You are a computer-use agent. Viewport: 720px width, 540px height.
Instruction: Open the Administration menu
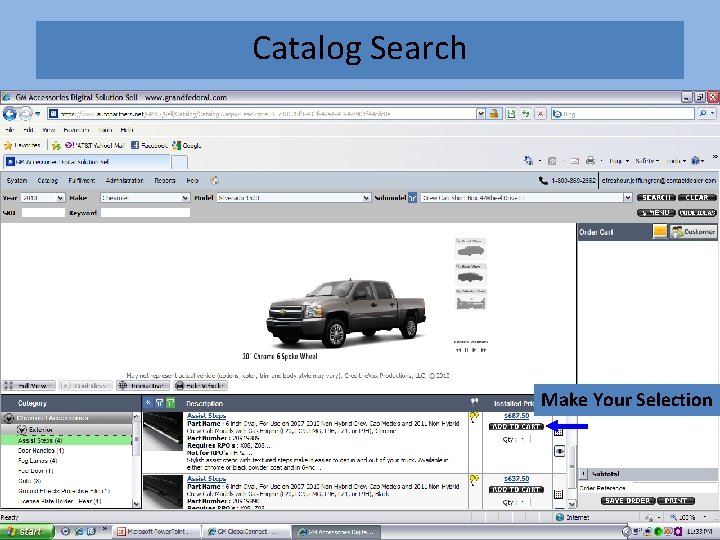(124, 180)
